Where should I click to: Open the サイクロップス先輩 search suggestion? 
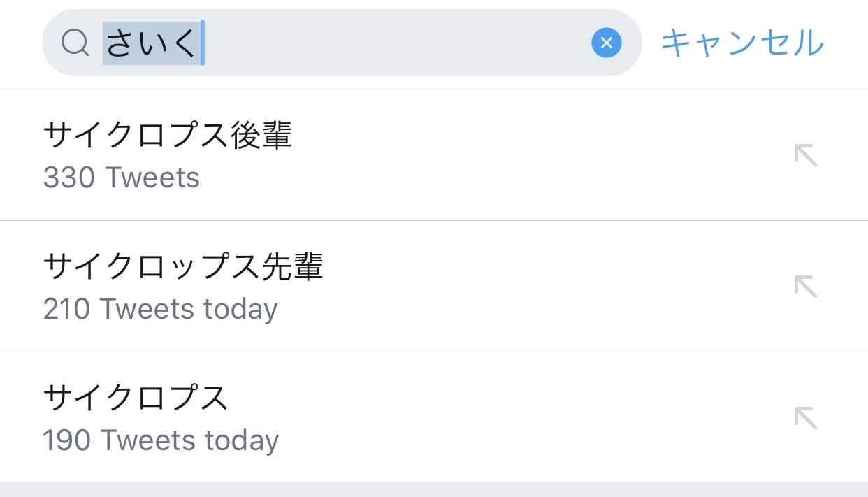coord(183,267)
